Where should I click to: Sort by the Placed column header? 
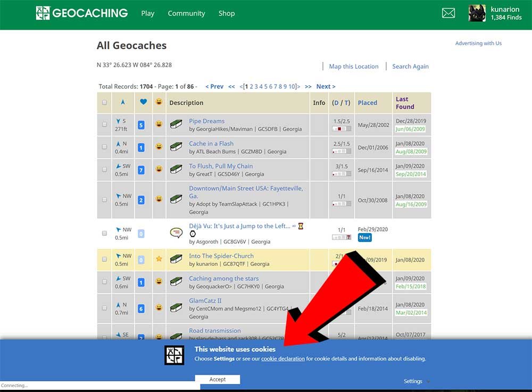(367, 103)
